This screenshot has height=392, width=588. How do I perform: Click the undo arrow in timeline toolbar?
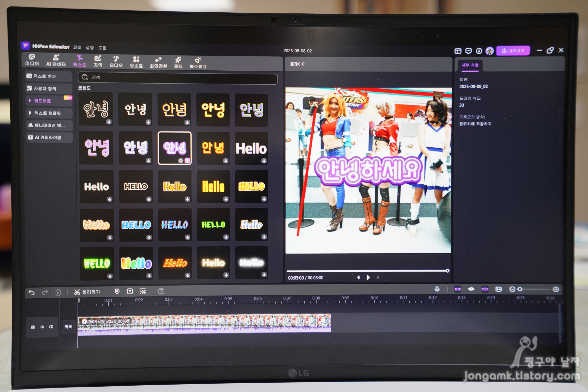(32, 292)
